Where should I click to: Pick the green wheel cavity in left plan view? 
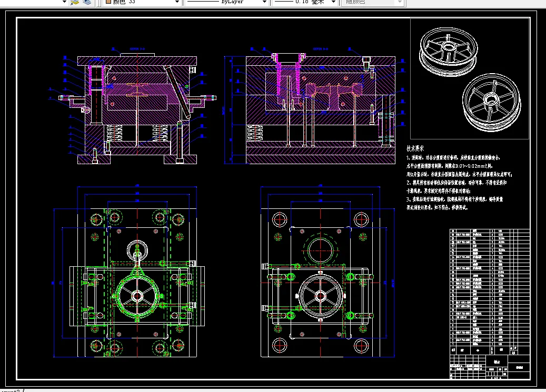pos(137,296)
